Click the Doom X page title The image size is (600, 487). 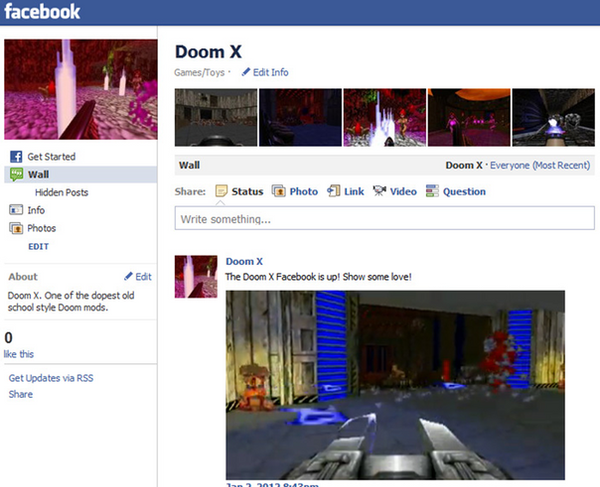click(209, 52)
